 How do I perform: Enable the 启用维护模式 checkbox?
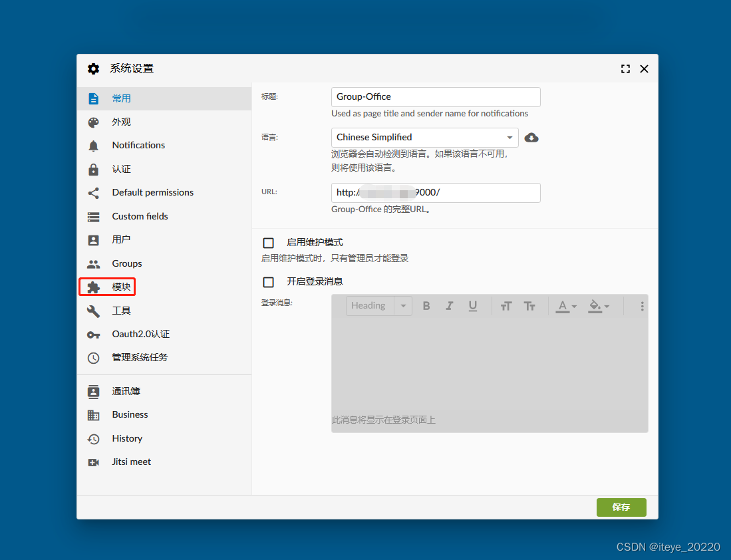[269, 243]
